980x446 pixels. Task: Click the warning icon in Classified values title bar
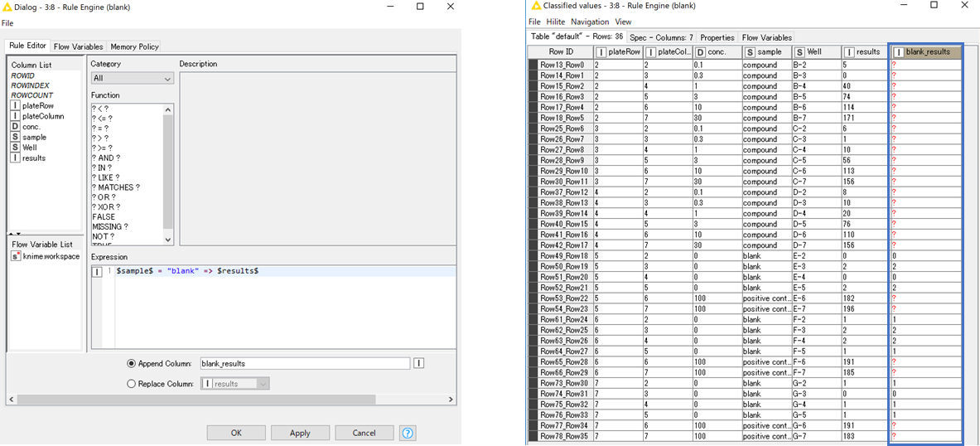534,7
